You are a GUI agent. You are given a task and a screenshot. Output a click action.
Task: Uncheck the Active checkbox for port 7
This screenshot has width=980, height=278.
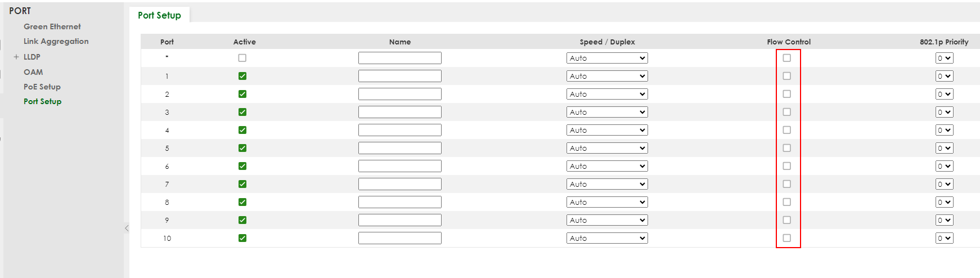[242, 184]
